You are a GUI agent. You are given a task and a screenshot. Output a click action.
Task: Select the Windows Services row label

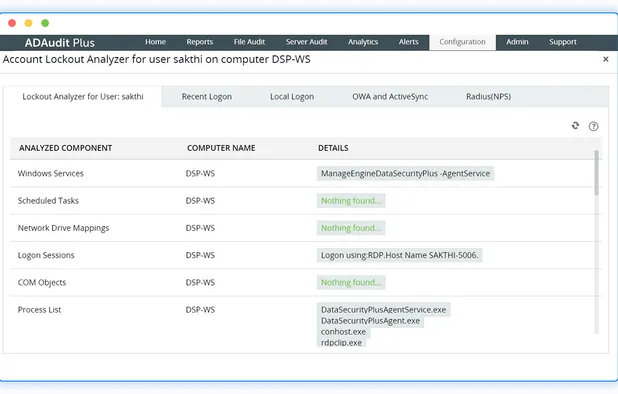coord(50,173)
